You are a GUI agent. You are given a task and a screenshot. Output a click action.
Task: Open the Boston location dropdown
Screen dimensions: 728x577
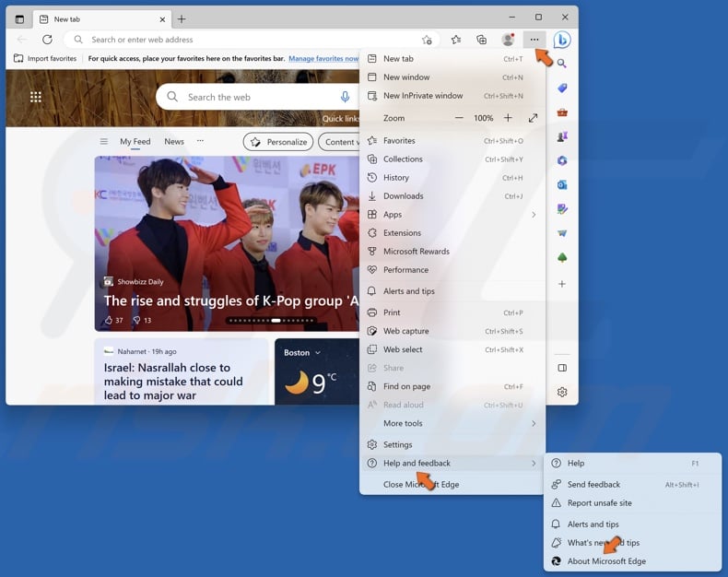click(x=301, y=353)
